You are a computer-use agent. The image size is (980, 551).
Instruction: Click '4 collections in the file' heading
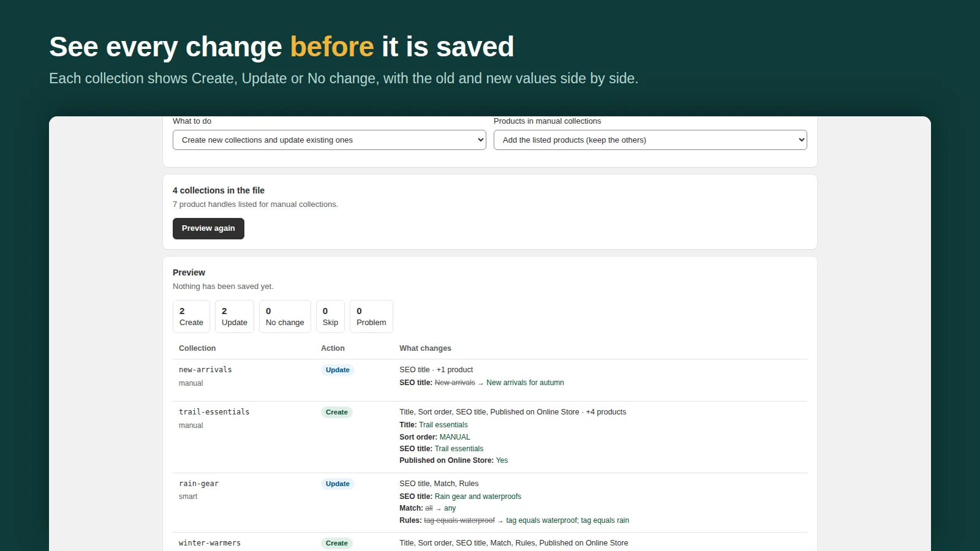pyautogui.click(x=219, y=190)
